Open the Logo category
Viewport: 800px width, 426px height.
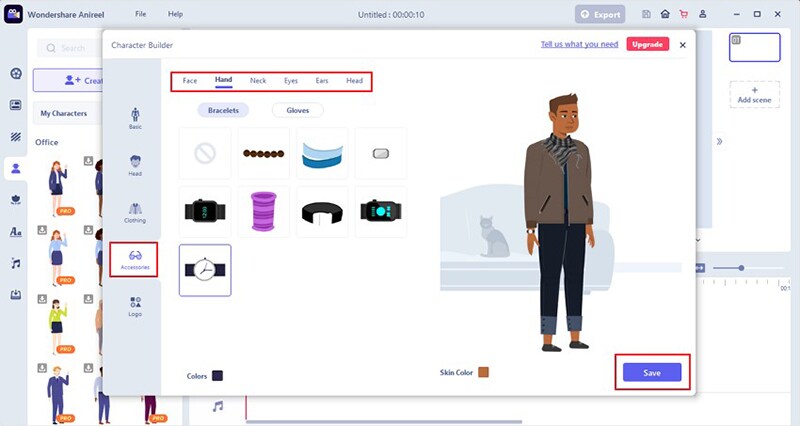(x=135, y=306)
